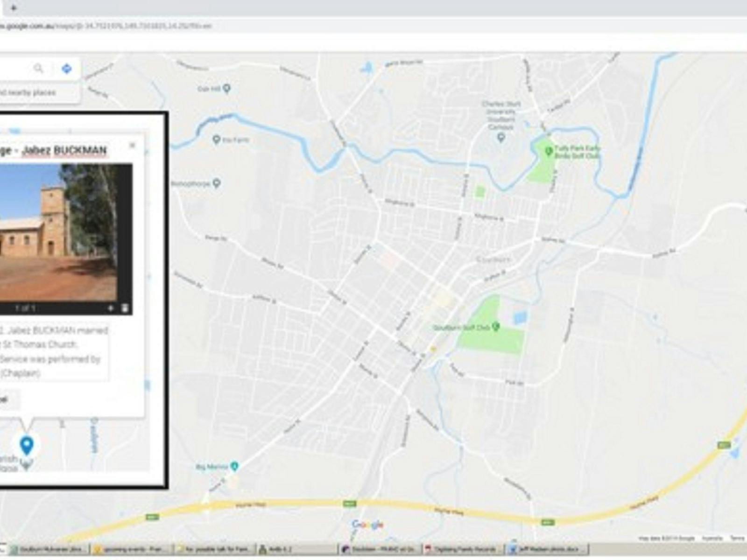Close the Jabez BUCKMAN info popup
The width and height of the screenshot is (747, 560).
(x=132, y=145)
